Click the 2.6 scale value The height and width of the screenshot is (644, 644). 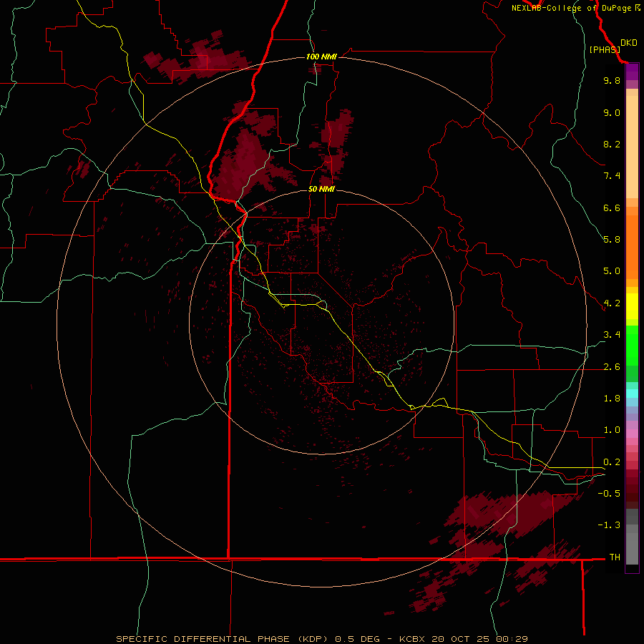click(x=612, y=367)
